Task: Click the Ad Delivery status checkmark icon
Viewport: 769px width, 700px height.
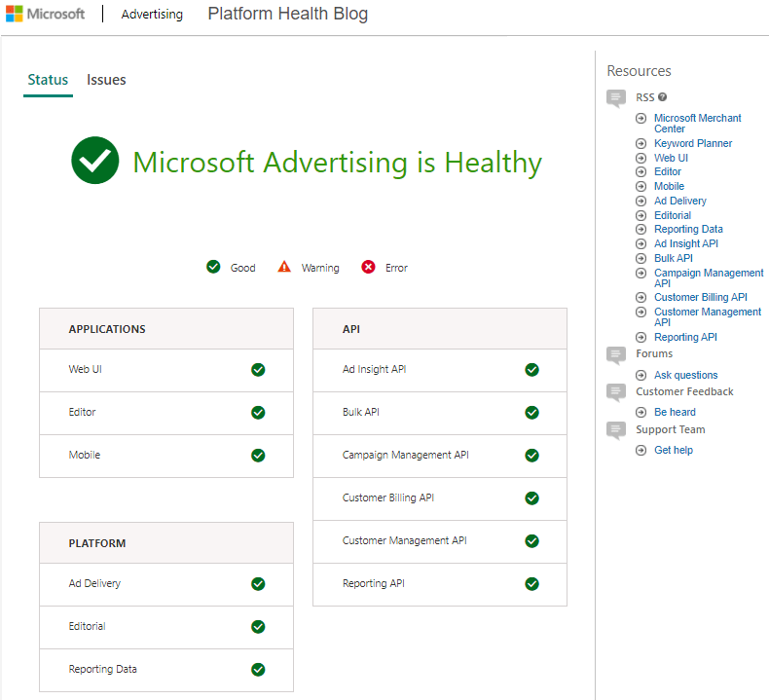Action: [258, 584]
